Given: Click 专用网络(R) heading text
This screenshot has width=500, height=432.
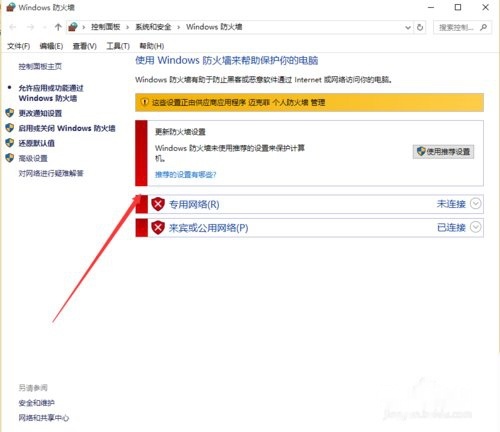Looking at the screenshot, I should pyautogui.click(x=194, y=204).
